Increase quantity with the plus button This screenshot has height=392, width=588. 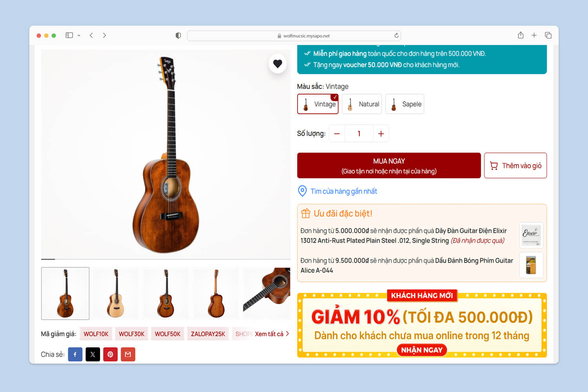point(381,134)
